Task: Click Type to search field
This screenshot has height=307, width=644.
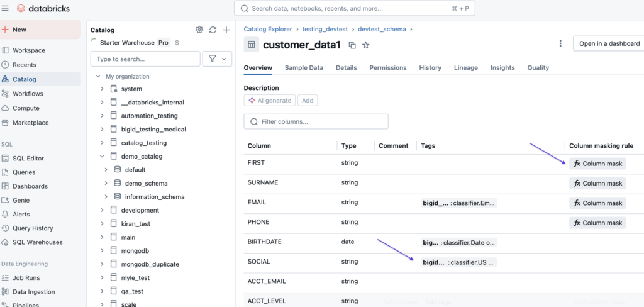Action: click(x=145, y=59)
